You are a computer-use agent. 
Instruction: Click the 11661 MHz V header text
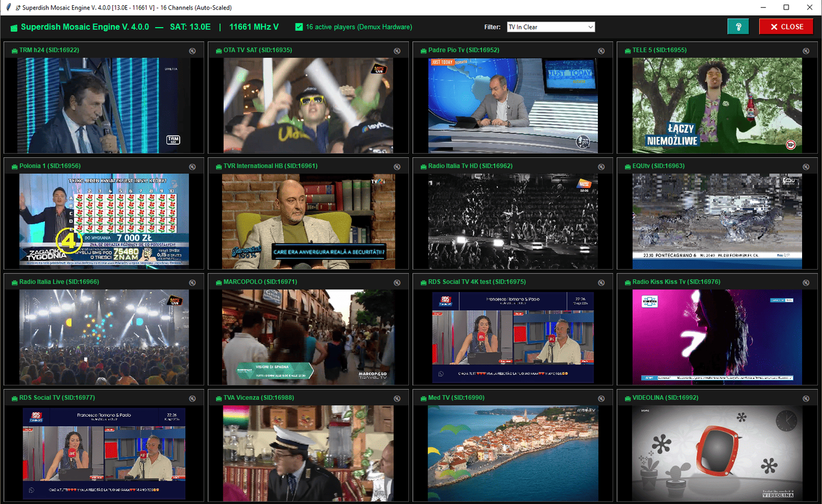[254, 27]
